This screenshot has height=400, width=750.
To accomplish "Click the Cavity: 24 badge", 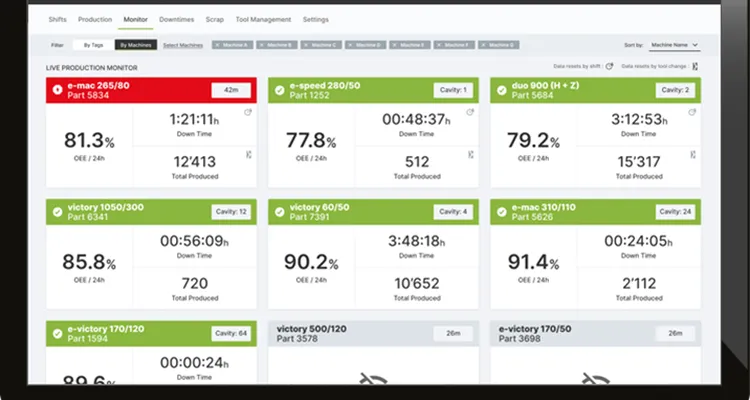I will [675, 212].
